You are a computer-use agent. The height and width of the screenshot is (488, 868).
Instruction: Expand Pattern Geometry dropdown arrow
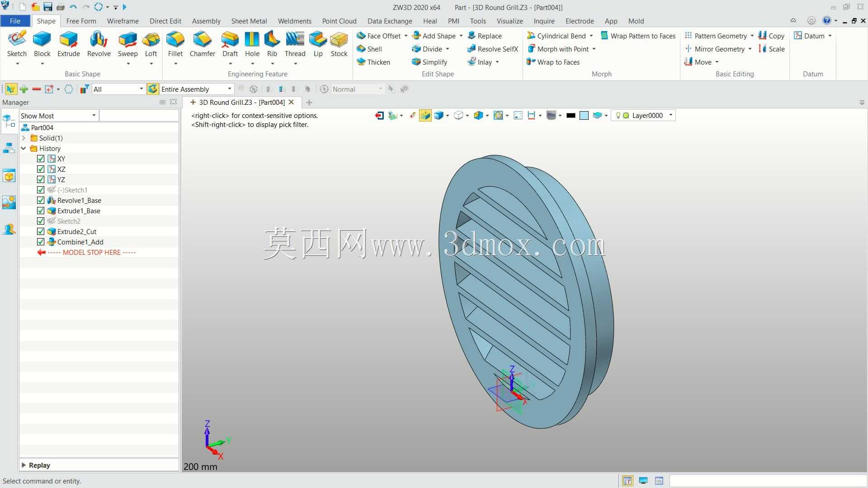coord(752,36)
